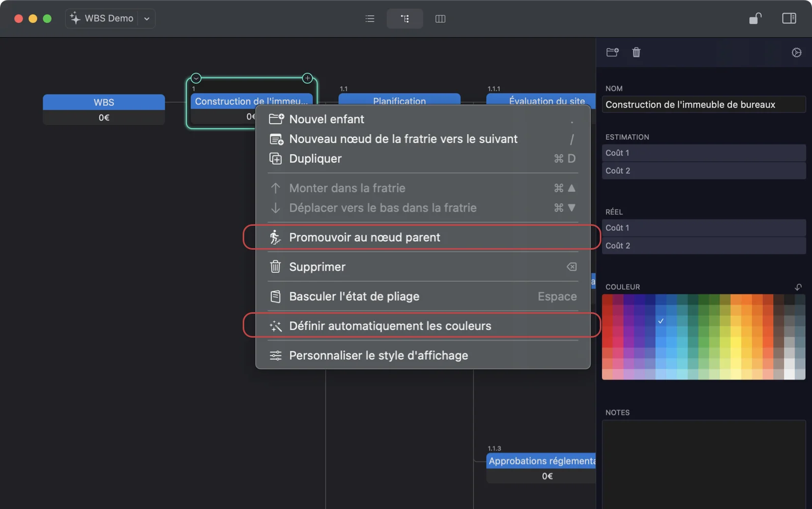
Task: Collapse the node using the chevron circle
Action: pos(196,78)
